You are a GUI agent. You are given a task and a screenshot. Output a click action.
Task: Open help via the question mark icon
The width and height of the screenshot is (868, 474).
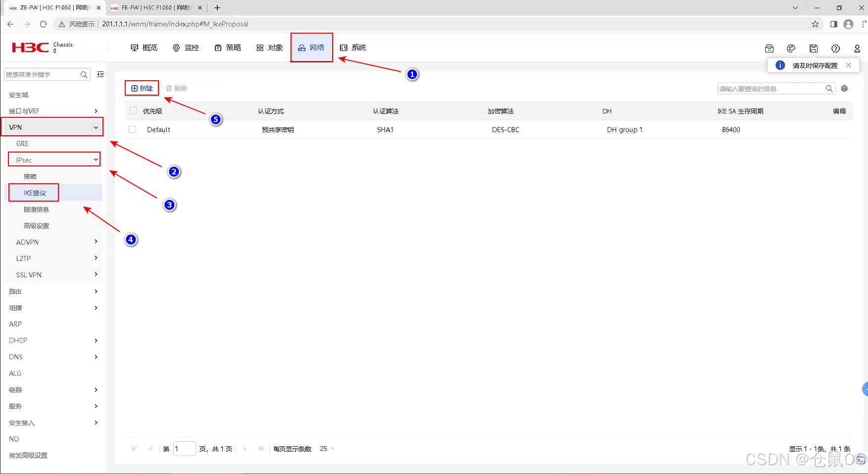tap(836, 48)
